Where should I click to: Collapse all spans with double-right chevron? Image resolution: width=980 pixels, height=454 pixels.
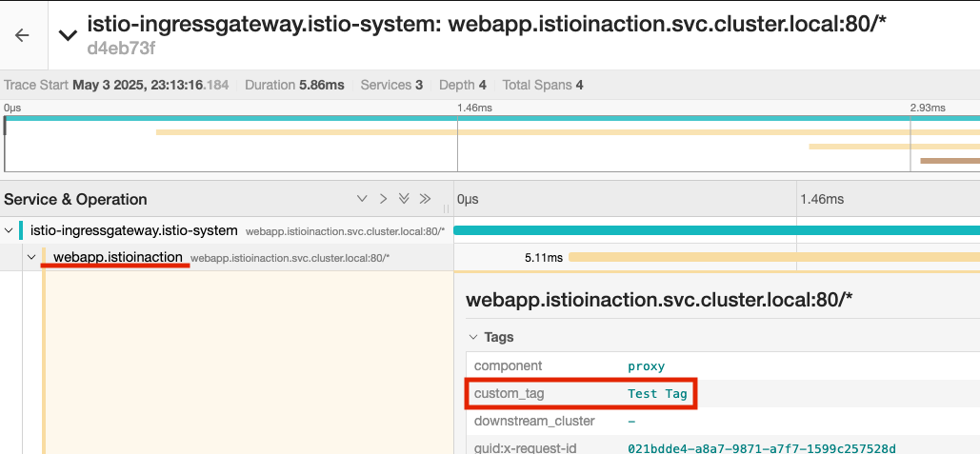[x=425, y=199]
